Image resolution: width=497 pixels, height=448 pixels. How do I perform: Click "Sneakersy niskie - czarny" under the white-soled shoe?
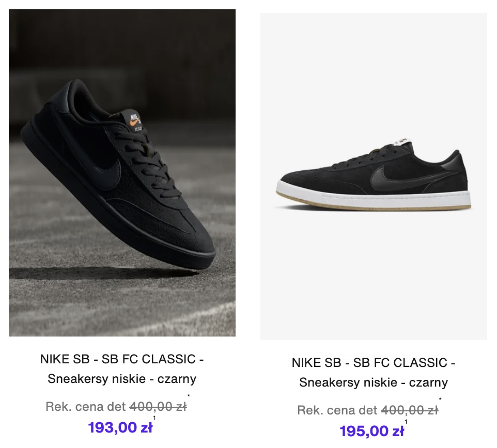click(374, 382)
